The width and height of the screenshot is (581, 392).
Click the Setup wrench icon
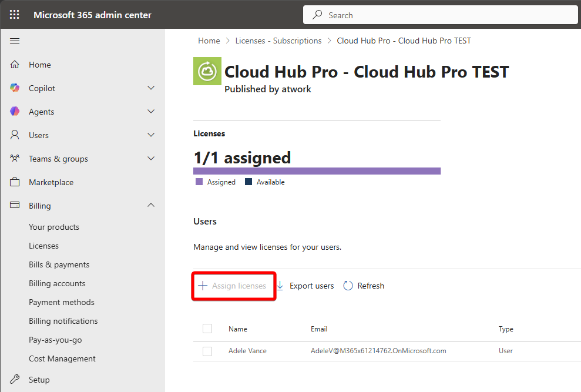click(x=15, y=379)
